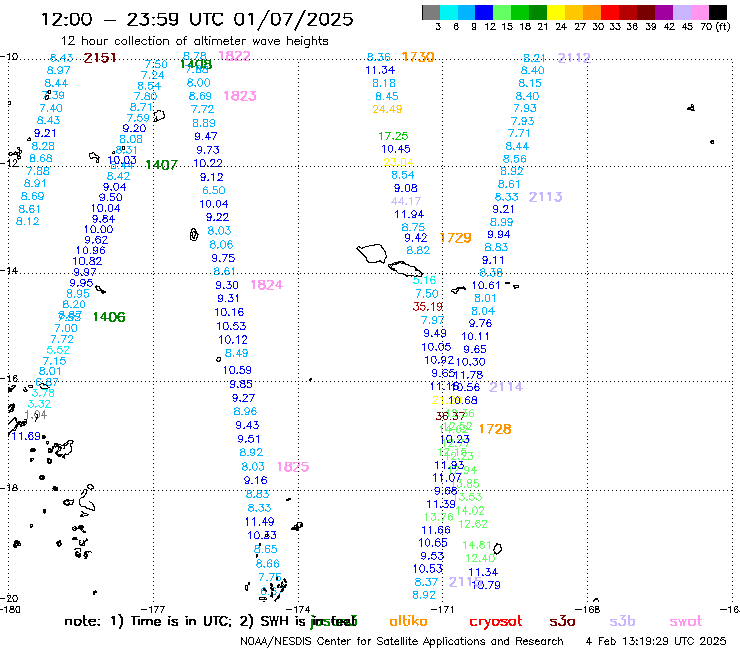Click the wave height value '24.49'
Screen dimensions: 740x650
387,109
